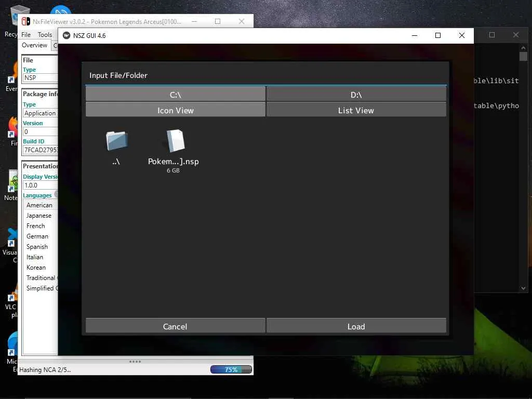
Task: Switch to the C:\ drive
Action: click(176, 94)
